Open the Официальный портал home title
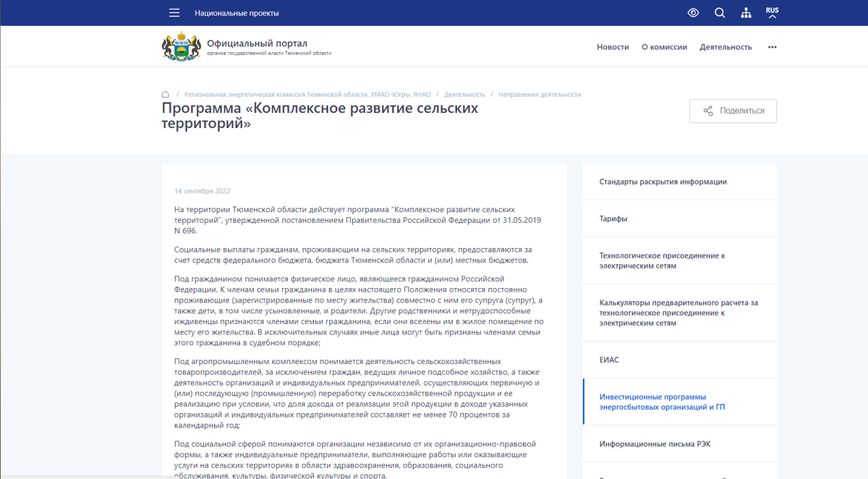Viewport: 868px width, 479px height. pos(258,43)
